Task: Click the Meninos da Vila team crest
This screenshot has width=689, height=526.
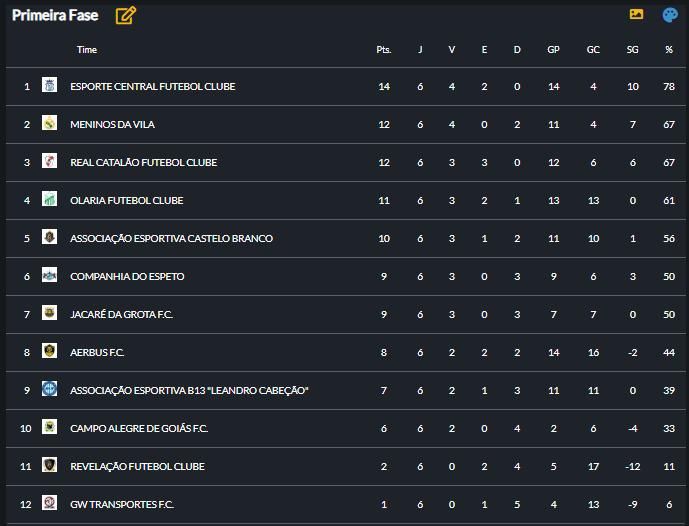Action: (49, 124)
